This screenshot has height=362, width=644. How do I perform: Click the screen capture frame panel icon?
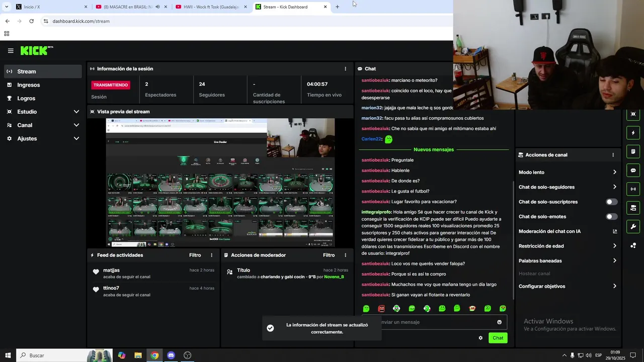(x=633, y=114)
